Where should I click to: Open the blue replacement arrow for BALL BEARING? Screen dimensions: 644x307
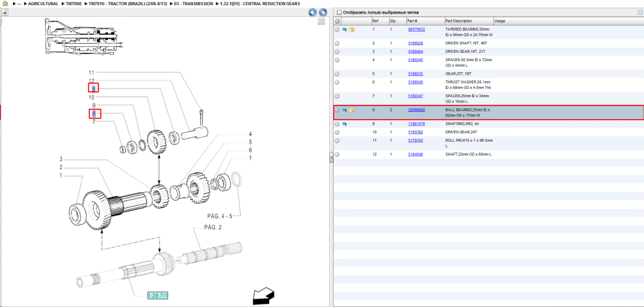click(344, 110)
